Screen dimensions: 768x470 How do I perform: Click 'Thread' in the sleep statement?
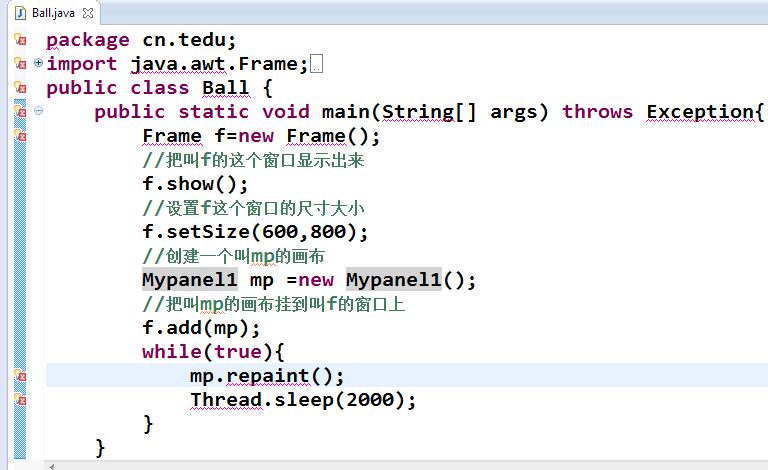coord(226,400)
